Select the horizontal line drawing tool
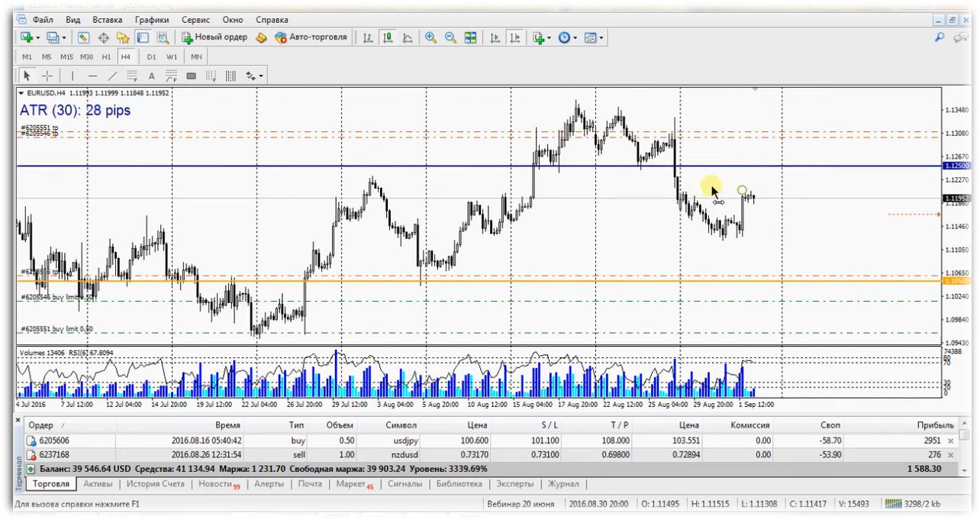This screenshot has height=520, width=980. [92, 76]
